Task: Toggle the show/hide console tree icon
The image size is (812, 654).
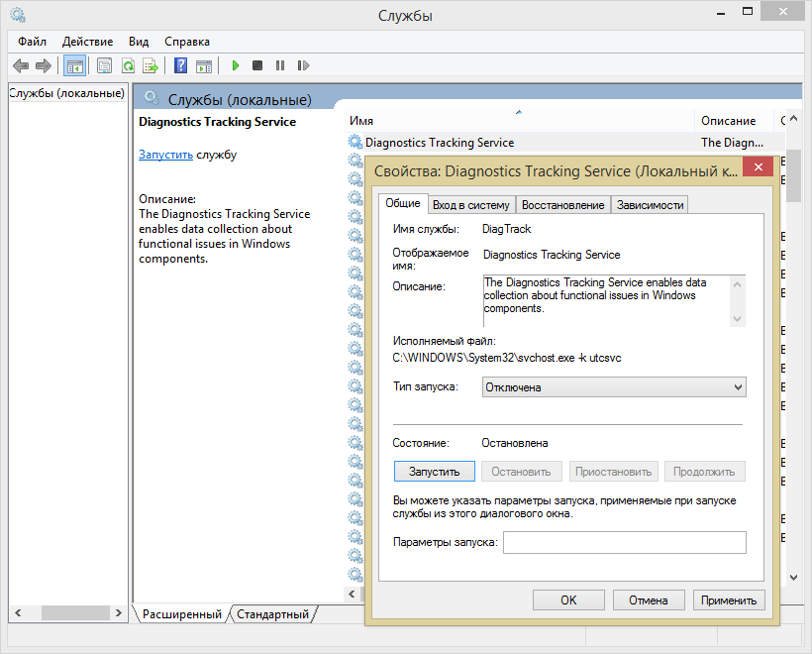Action: point(74,65)
